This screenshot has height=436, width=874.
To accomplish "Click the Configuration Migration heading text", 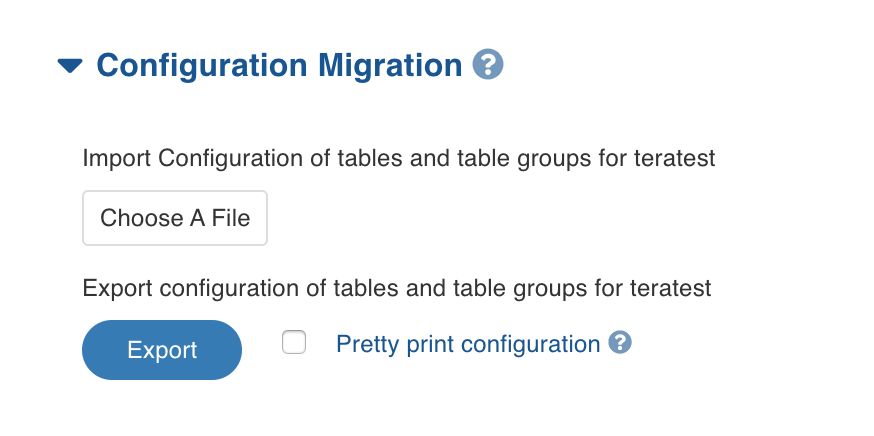I will point(279,66).
